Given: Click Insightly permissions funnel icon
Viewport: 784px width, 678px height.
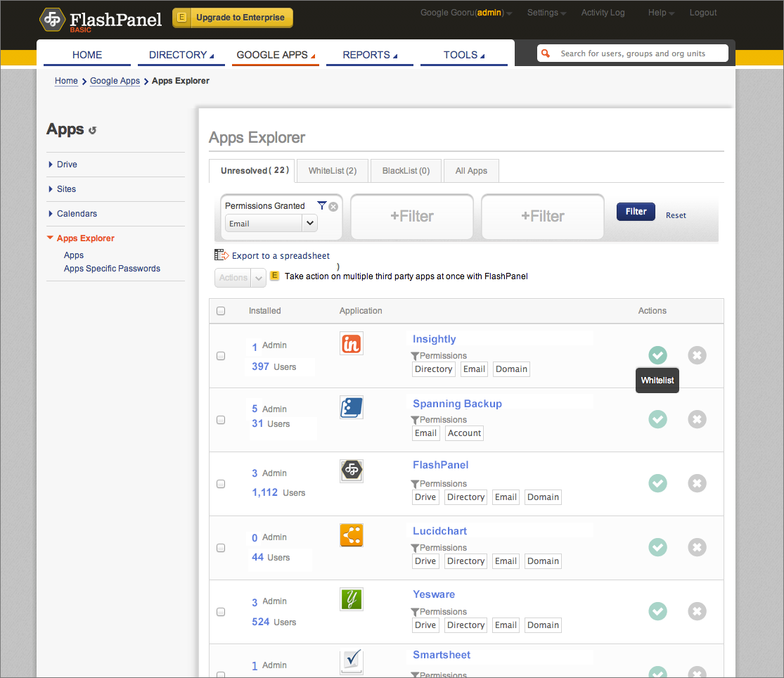Looking at the screenshot, I should (415, 356).
